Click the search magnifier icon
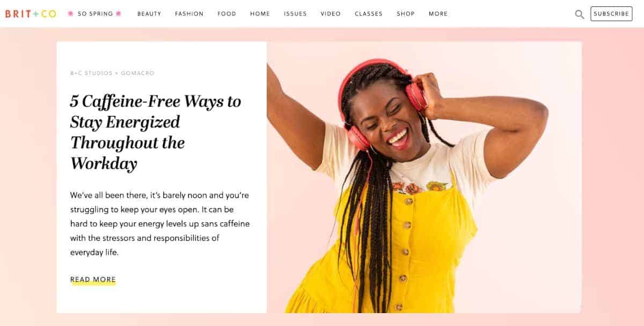Screen dimensions: 644x326 580,14
